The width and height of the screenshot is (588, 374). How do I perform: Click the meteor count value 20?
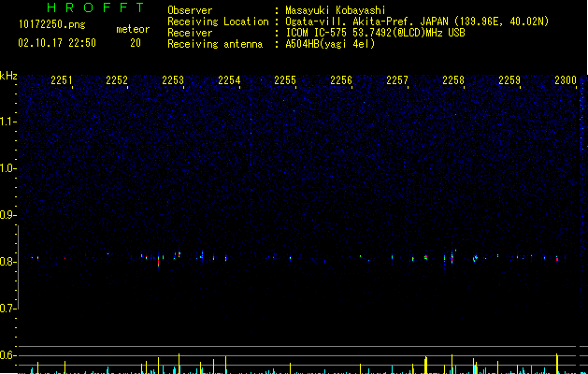pos(136,43)
